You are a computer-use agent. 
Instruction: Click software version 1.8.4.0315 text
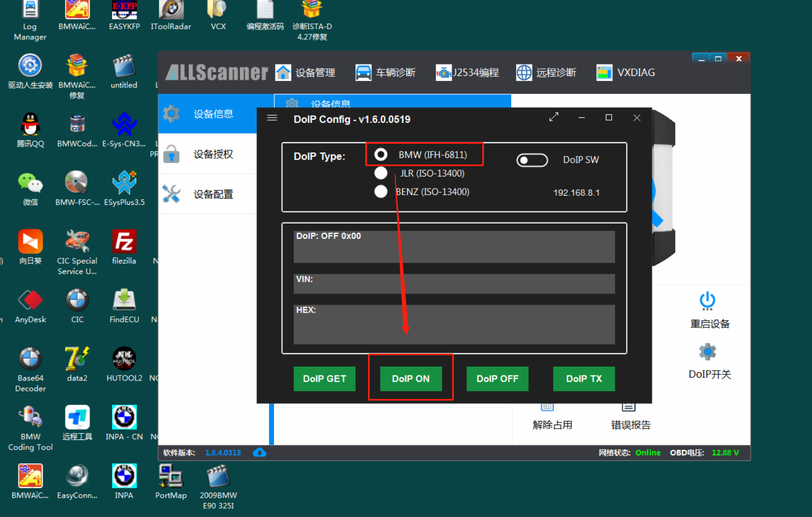coord(223,453)
